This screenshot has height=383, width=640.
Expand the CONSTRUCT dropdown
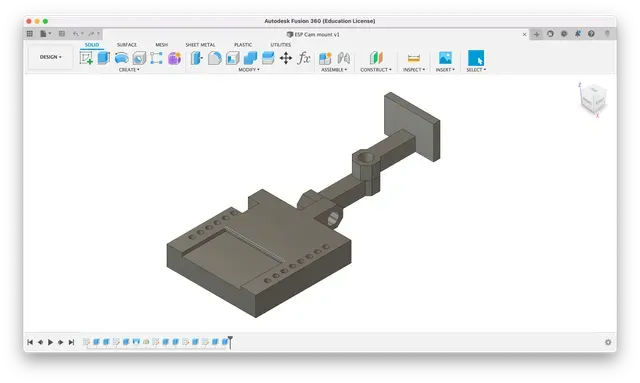click(x=376, y=70)
